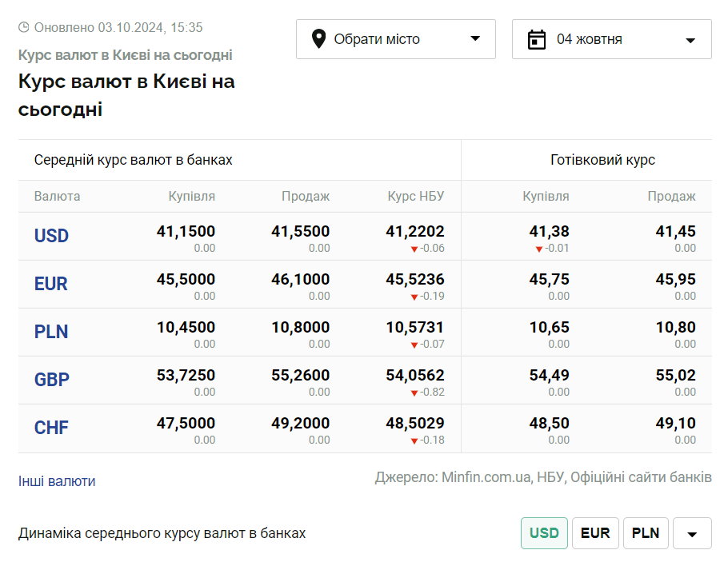728x570 pixels.
Task: Click GBP cash buy rate 54,49
Action: [550, 375]
